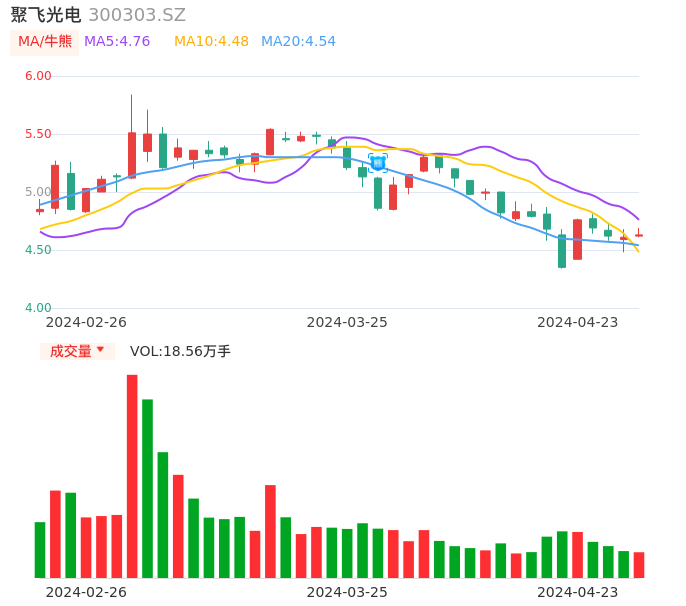Click the 4.00 price axis label
The height and width of the screenshot is (606, 686).
38,308
